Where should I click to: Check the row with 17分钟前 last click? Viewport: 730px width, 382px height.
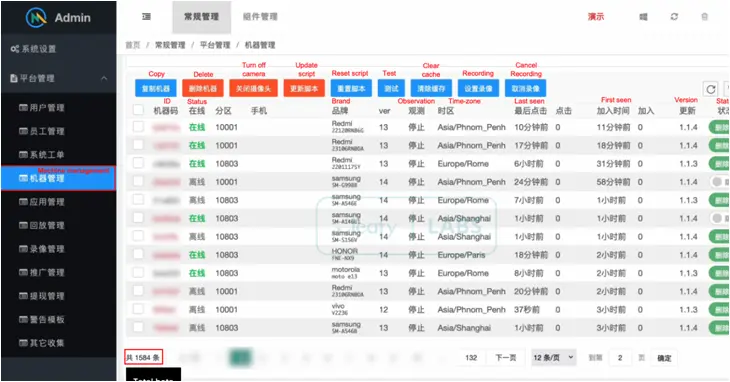138,145
